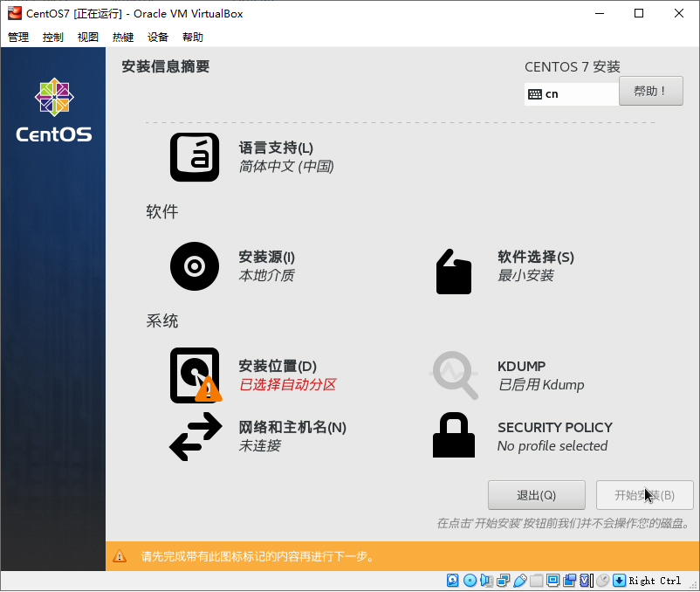700x592 pixels.
Task: Click the mouse integration status icon
Action: [603, 580]
